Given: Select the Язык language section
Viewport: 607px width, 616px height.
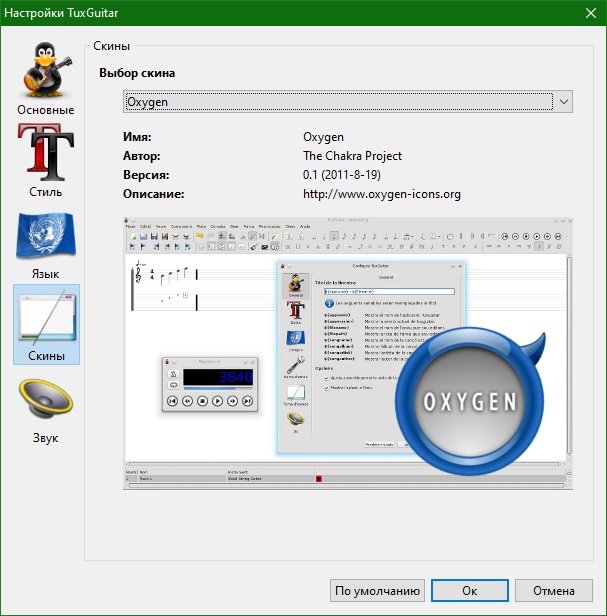Looking at the screenshot, I should click(x=46, y=243).
